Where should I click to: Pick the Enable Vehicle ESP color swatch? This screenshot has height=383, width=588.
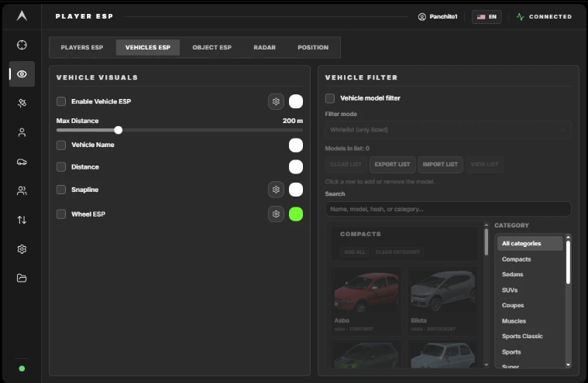[296, 101]
